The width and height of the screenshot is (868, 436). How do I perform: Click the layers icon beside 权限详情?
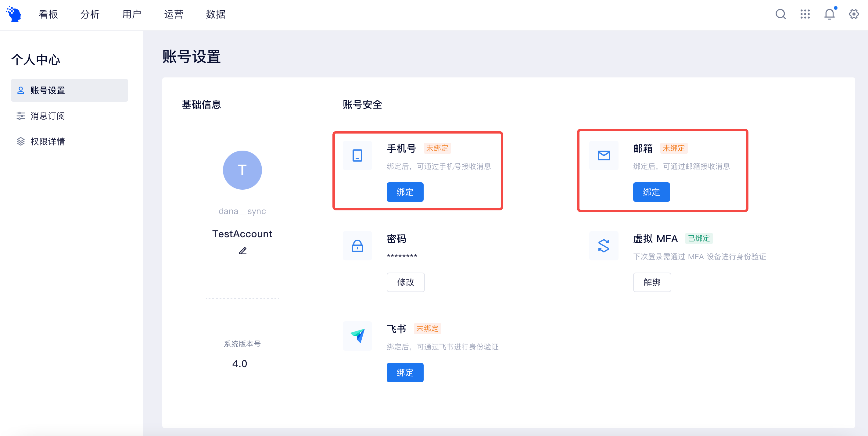20,141
